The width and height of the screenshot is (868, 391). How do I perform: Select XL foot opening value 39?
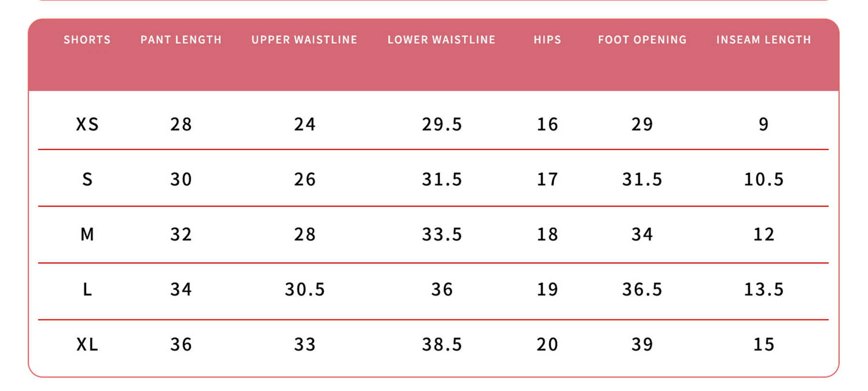coord(642,345)
